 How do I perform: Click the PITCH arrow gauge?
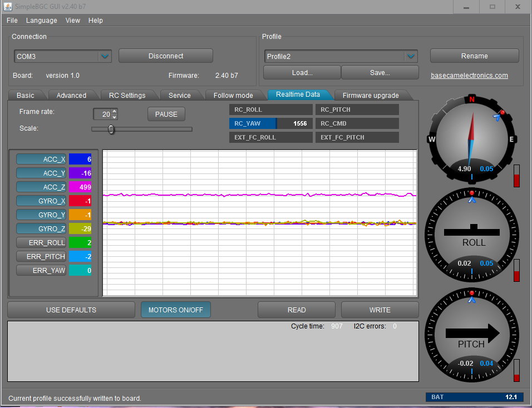pos(472,335)
